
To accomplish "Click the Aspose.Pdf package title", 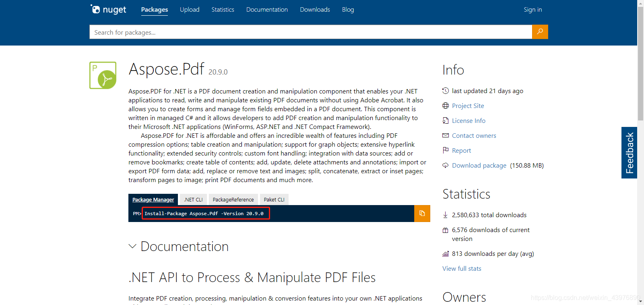I will [167, 69].
